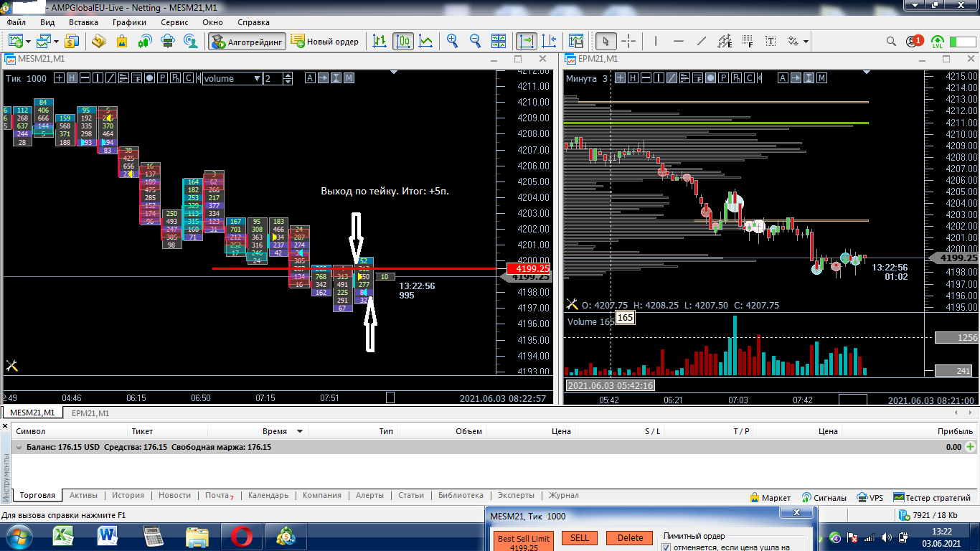
Task: Expand the new chart dropdown arrow
Action: coord(27,42)
